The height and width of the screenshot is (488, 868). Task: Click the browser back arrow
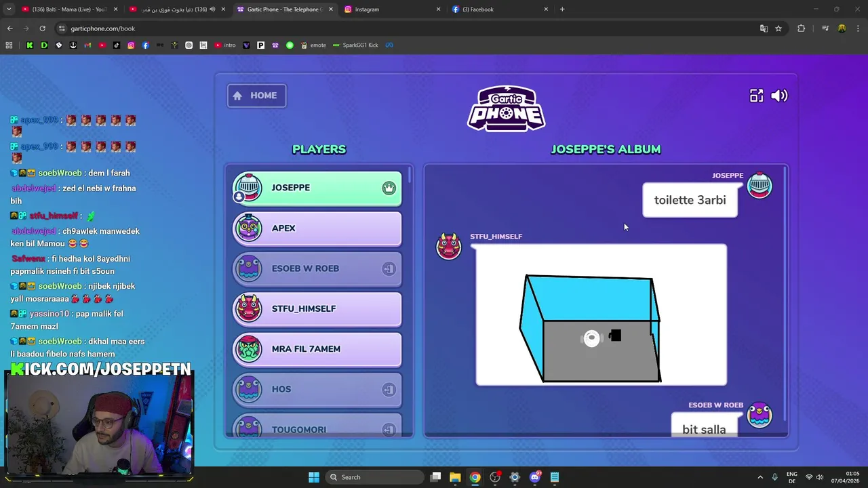[x=9, y=28]
